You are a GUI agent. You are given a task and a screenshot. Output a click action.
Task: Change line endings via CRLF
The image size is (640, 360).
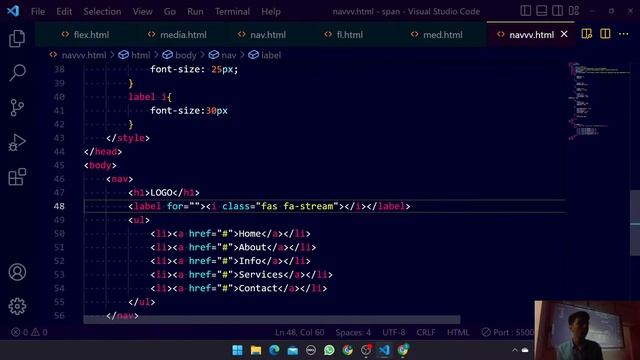(426, 332)
